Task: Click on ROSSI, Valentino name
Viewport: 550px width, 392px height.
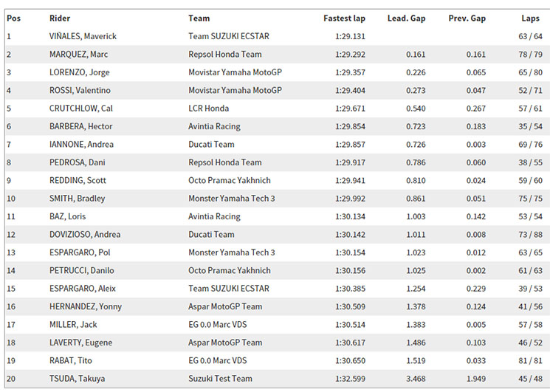Action: (80, 91)
